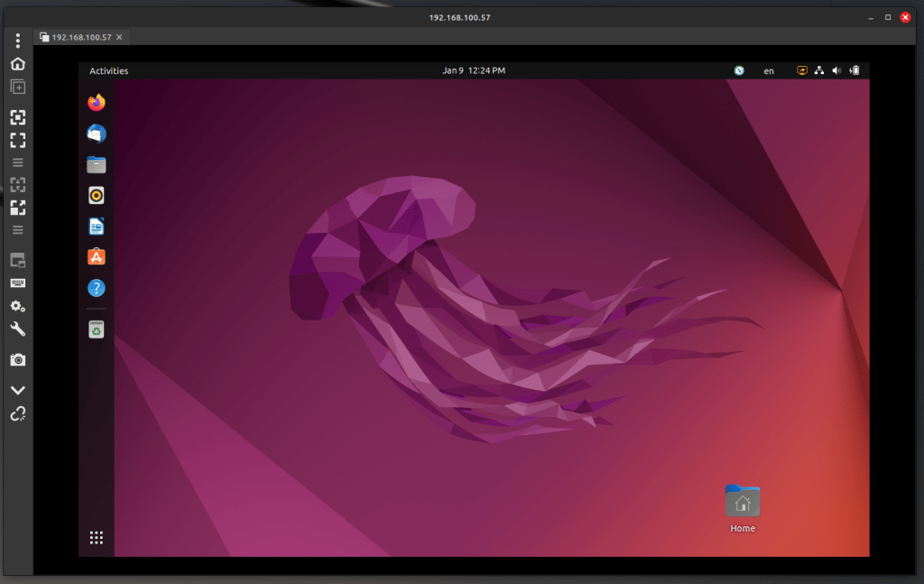Open Ubuntu Software orange bag icon

[x=97, y=257]
